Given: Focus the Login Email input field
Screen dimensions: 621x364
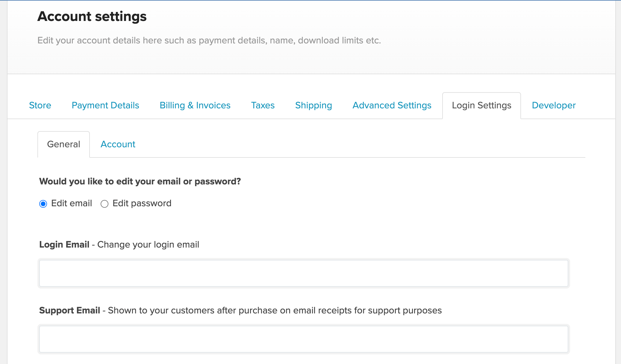Looking at the screenshot, I should pos(304,273).
